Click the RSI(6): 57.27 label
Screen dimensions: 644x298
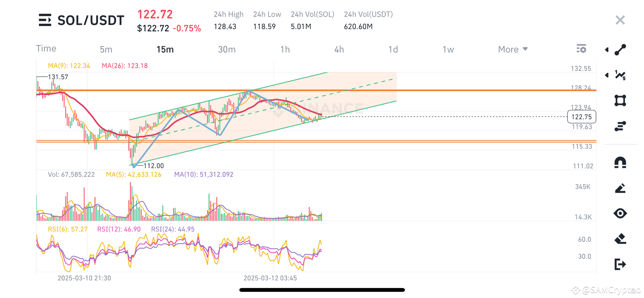68,229
